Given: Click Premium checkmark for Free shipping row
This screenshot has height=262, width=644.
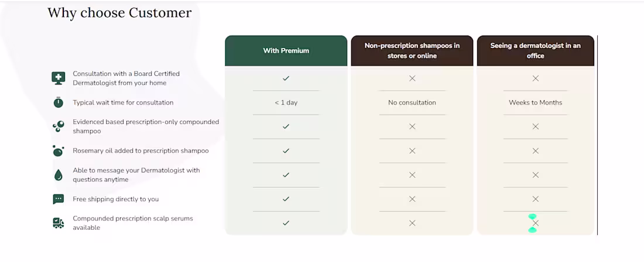Looking at the screenshot, I should (x=286, y=199).
